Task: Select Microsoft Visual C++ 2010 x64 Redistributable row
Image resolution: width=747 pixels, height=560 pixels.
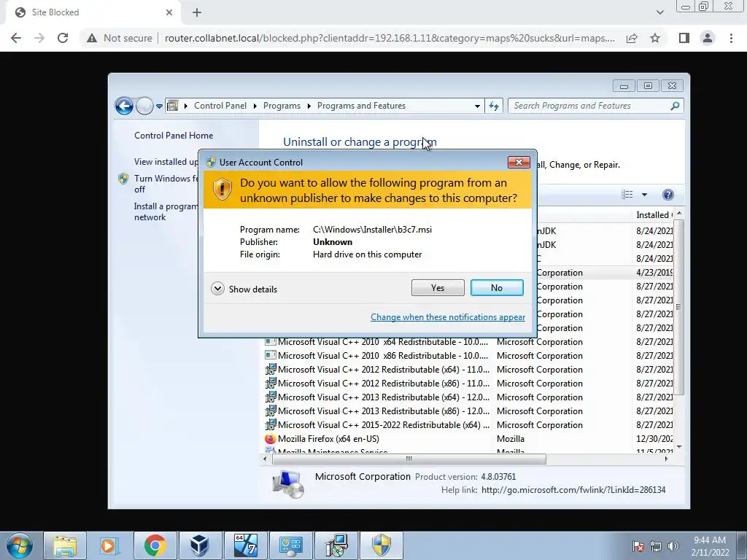Action: [x=469, y=342]
